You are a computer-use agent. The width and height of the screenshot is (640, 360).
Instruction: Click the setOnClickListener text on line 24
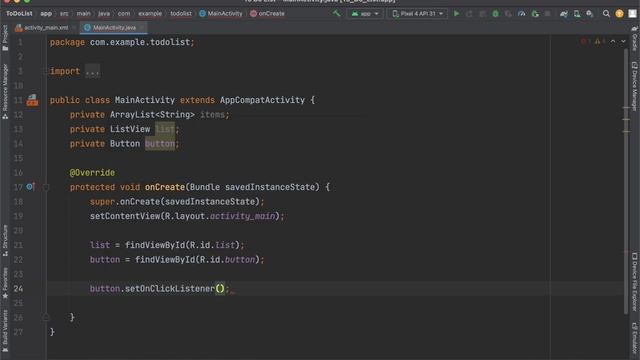[169, 289]
